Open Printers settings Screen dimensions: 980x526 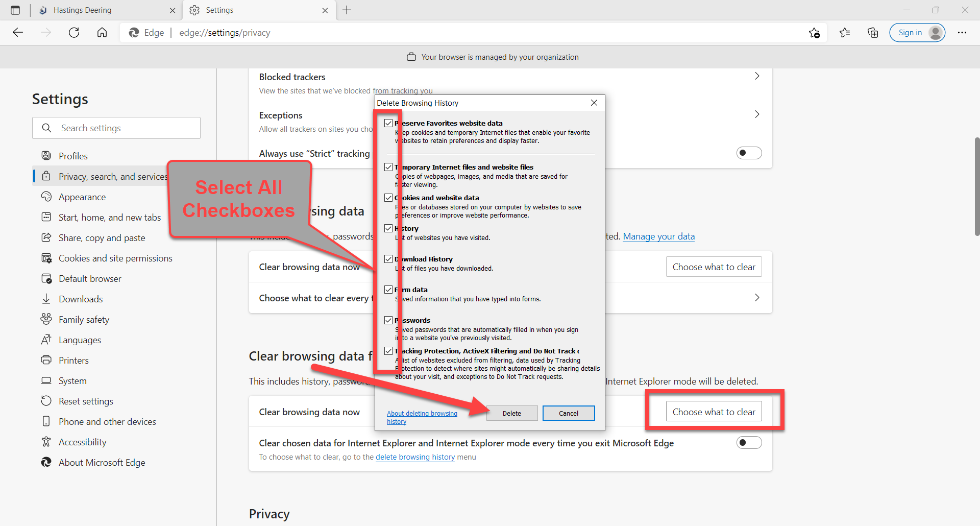73,360
